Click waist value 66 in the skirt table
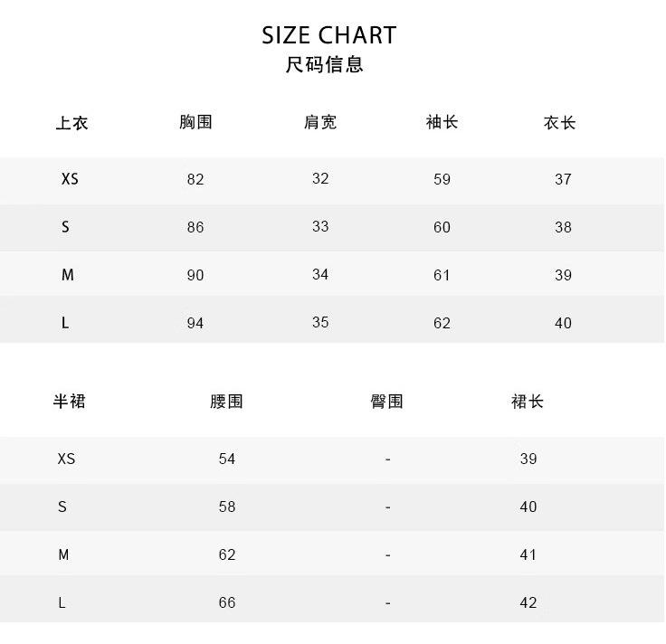The height and width of the screenshot is (644, 666). [x=227, y=602]
